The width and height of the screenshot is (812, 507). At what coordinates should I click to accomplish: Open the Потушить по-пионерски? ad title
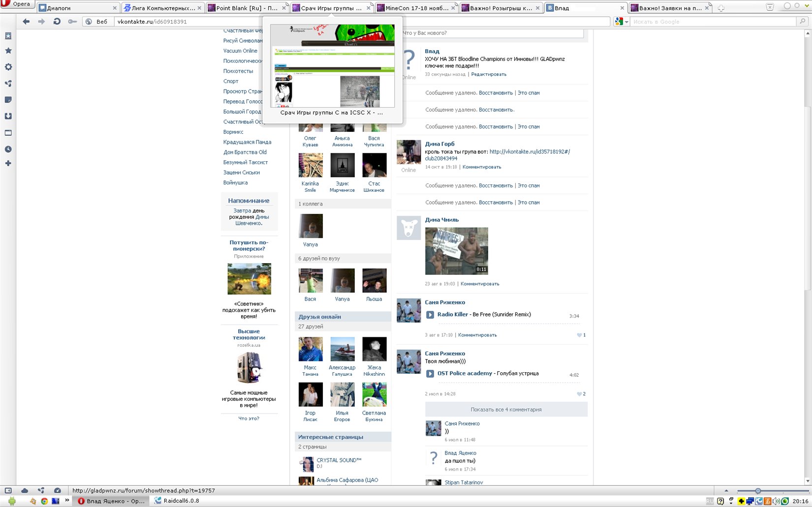click(x=249, y=245)
